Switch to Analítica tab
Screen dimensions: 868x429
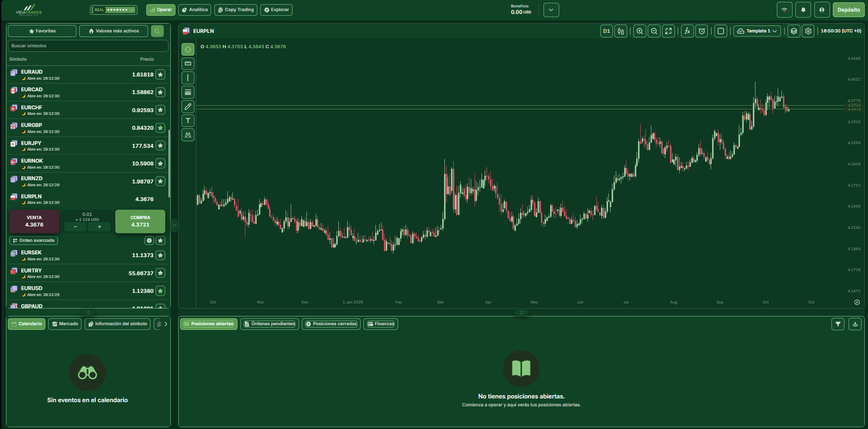195,10
